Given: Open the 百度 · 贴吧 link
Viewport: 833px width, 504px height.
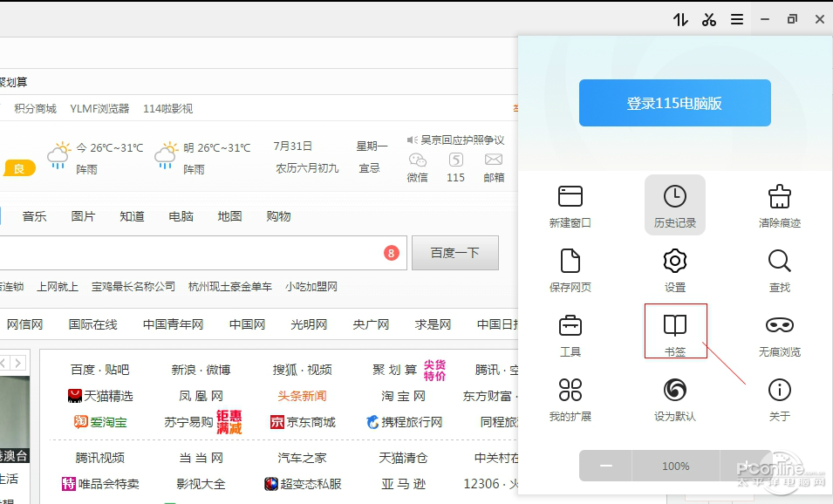Looking at the screenshot, I should point(100,370).
